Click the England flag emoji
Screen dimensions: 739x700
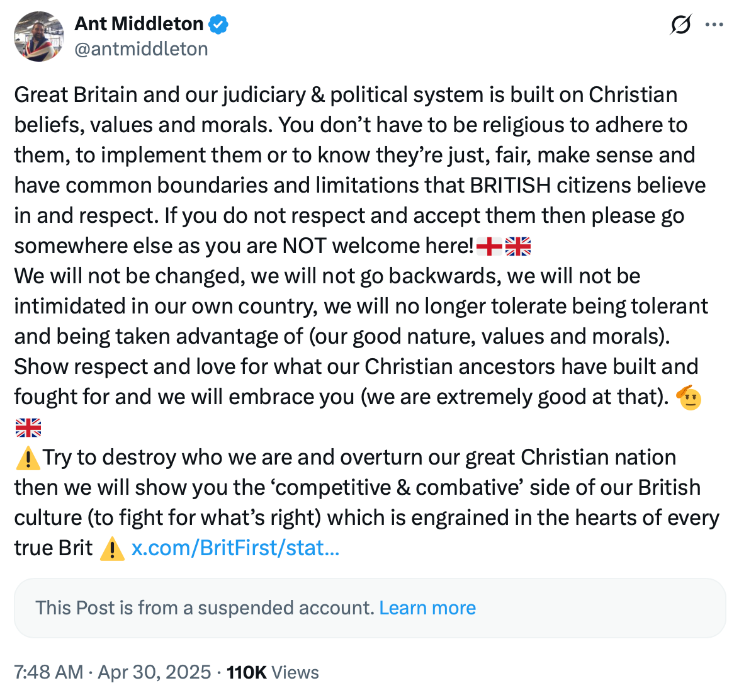(489, 246)
